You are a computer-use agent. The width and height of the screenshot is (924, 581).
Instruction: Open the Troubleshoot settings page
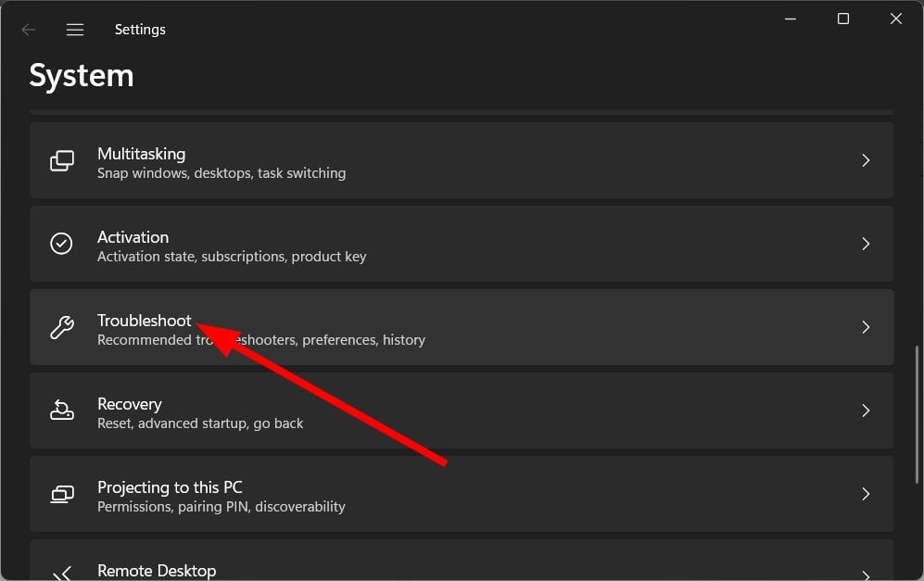[462, 327]
